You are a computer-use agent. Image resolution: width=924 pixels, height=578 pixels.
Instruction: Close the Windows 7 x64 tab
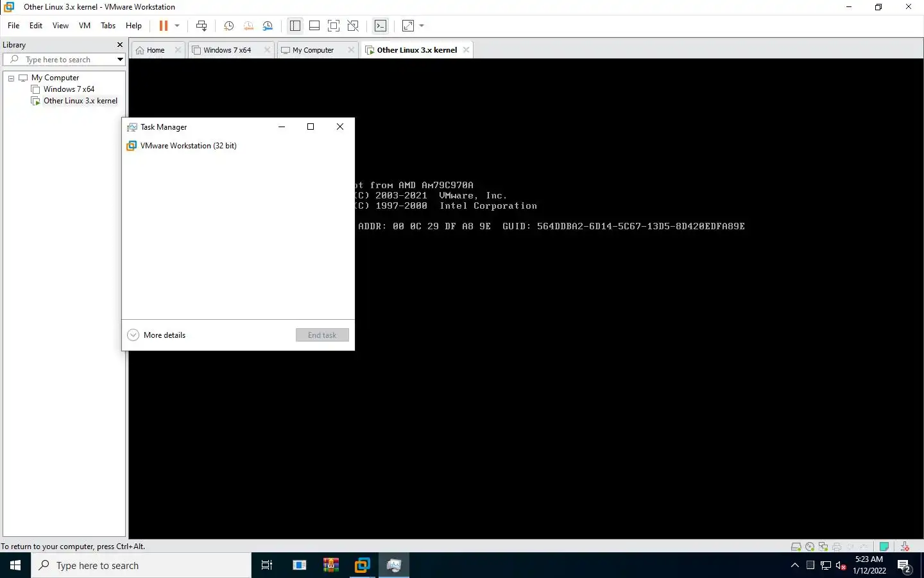pyautogui.click(x=268, y=50)
